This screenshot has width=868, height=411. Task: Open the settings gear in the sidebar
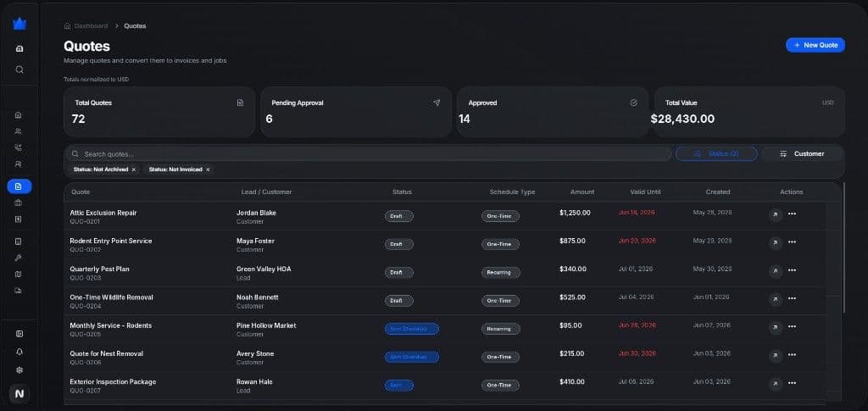coord(19,370)
